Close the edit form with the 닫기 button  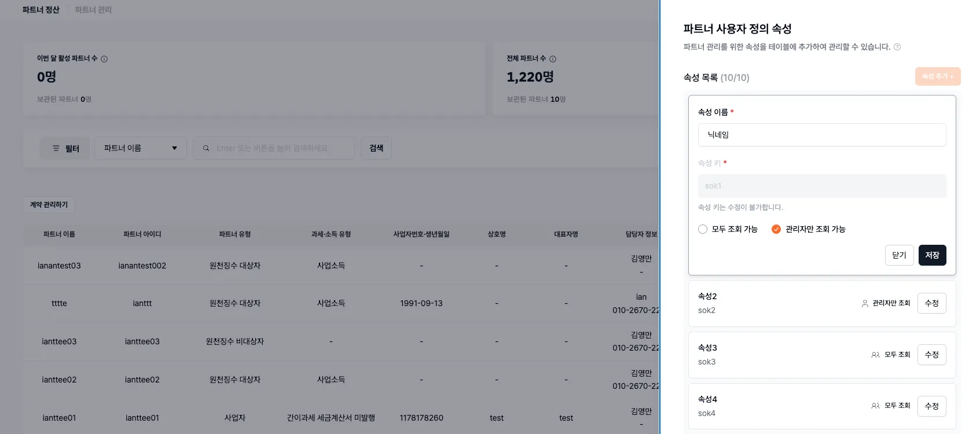pos(899,255)
